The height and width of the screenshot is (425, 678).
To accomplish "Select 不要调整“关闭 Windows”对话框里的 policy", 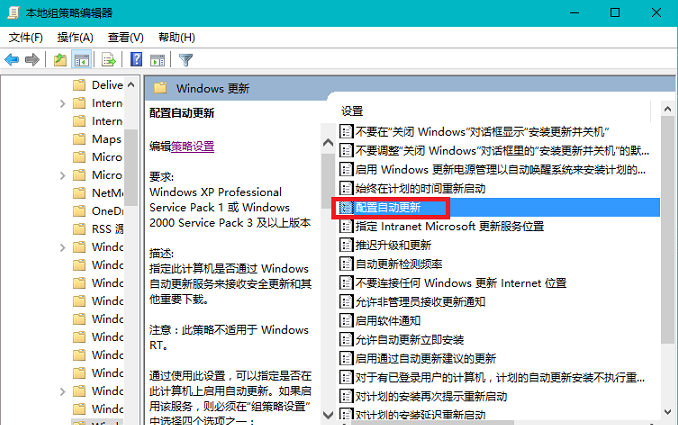I will (x=502, y=151).
